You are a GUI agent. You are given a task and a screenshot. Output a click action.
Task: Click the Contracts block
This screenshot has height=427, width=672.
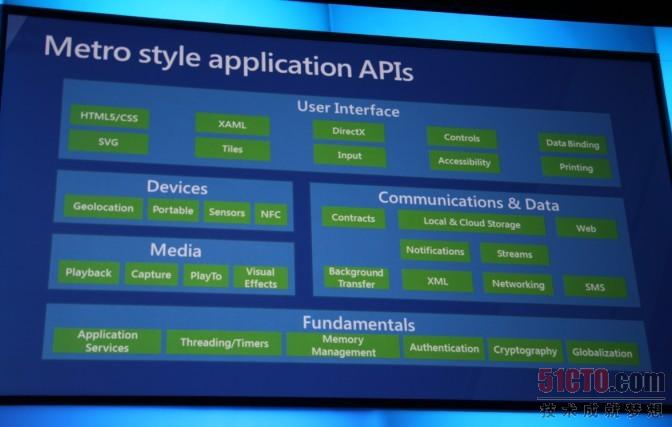click(x=353, y=218)
